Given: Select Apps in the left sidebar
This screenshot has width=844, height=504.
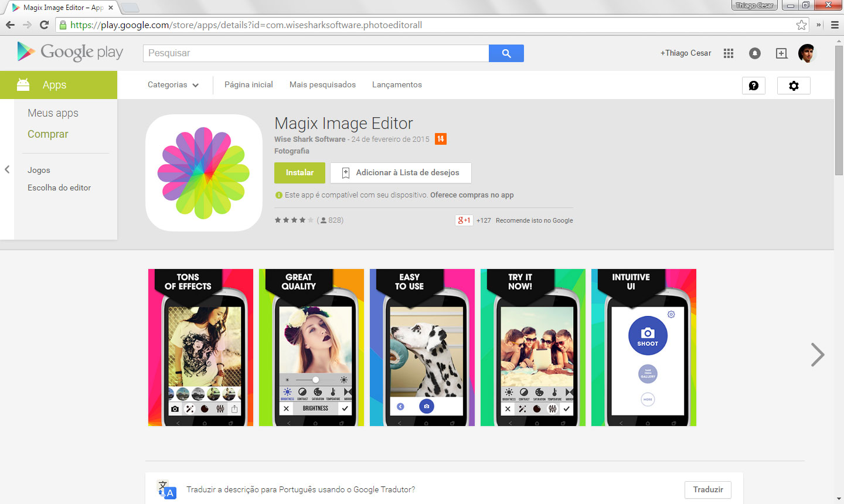Looking at the screenshot, I should 59,85.
